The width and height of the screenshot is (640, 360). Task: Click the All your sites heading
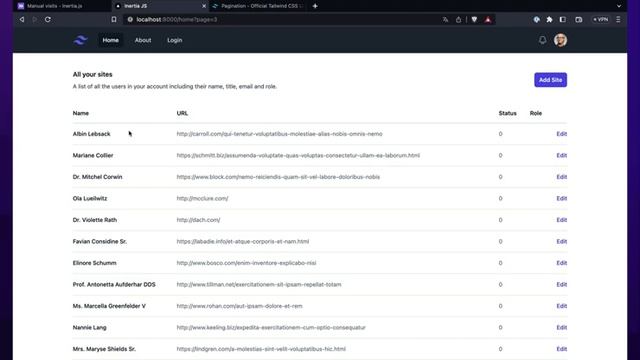[x=92, y=74]
